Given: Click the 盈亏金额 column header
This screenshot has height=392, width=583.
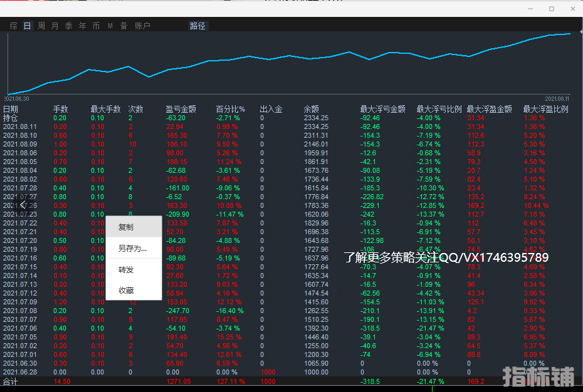Looking at the screenshot, I should coord(181,110).
